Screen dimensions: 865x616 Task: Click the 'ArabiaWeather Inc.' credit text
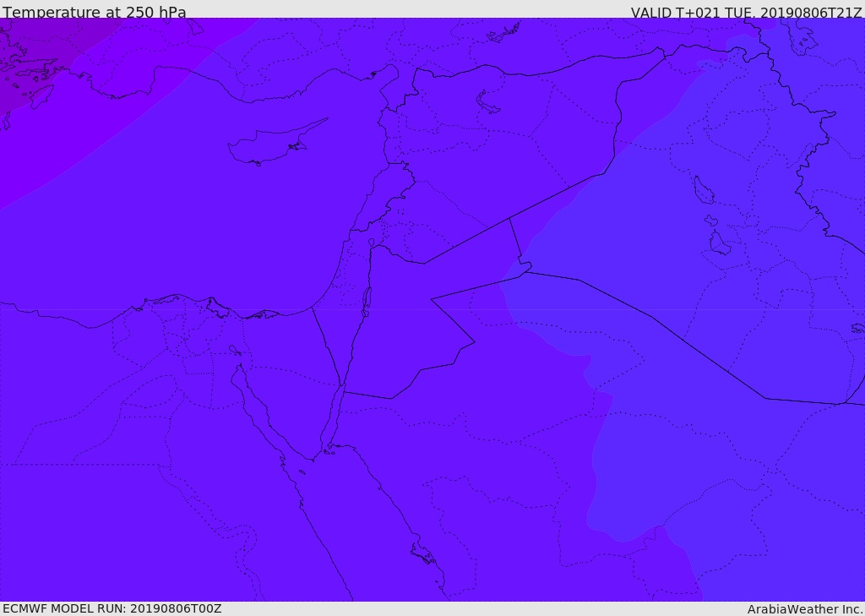[x=805, y=609]
